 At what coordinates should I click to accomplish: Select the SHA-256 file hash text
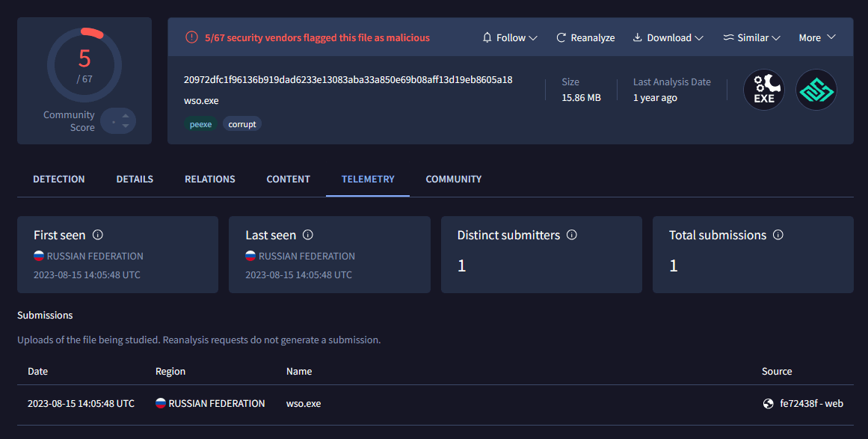[x=348, y=80]
